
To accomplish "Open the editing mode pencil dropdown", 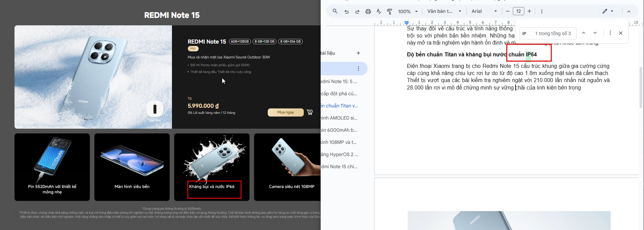I will [x=608, y=11].
